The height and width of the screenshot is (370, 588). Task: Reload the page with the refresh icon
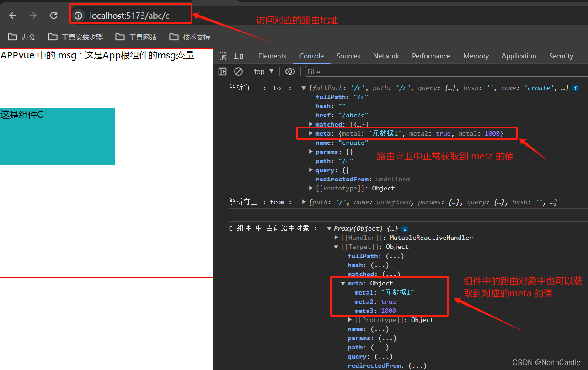point(53,16)
